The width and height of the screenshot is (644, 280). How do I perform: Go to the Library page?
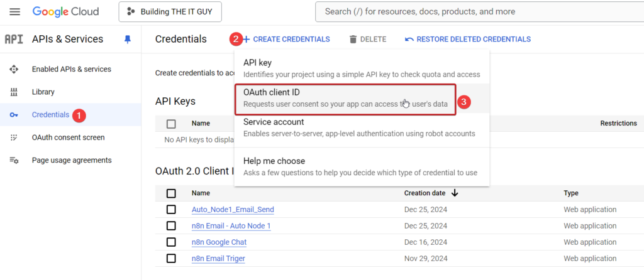tap(43, 92)
